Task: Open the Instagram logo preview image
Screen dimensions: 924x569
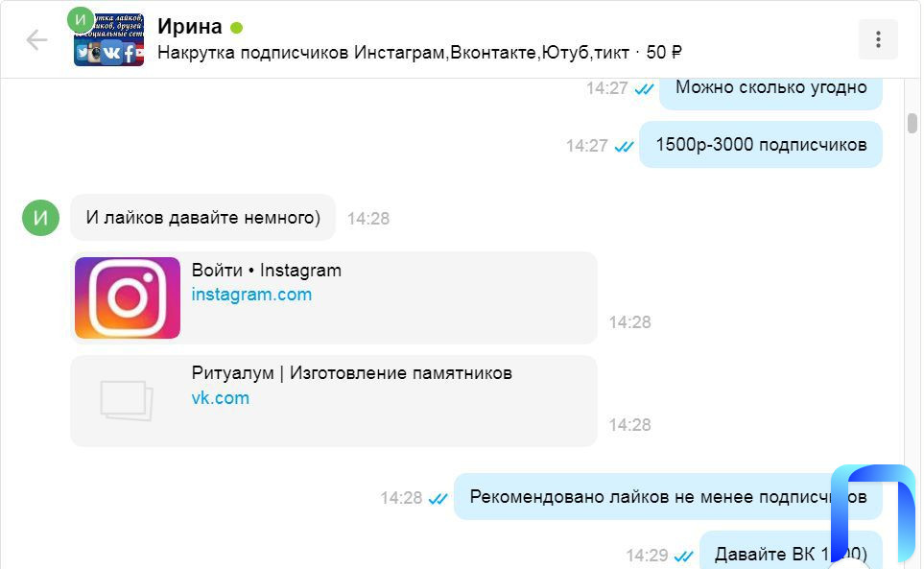Action: tap(128, 297)
